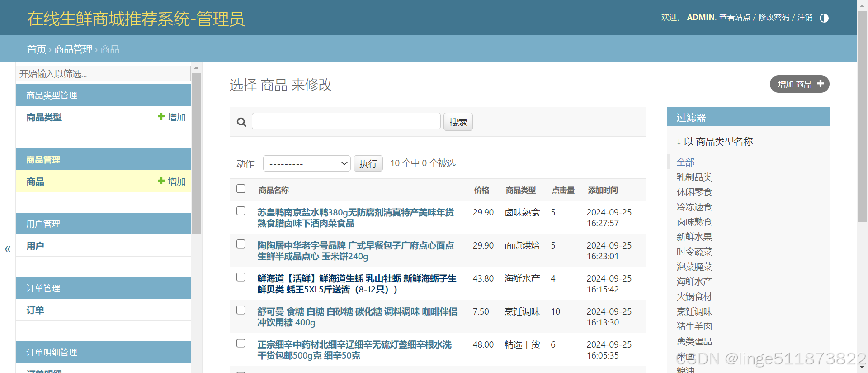Open 商品 in the sidebar

click(35, 182)
